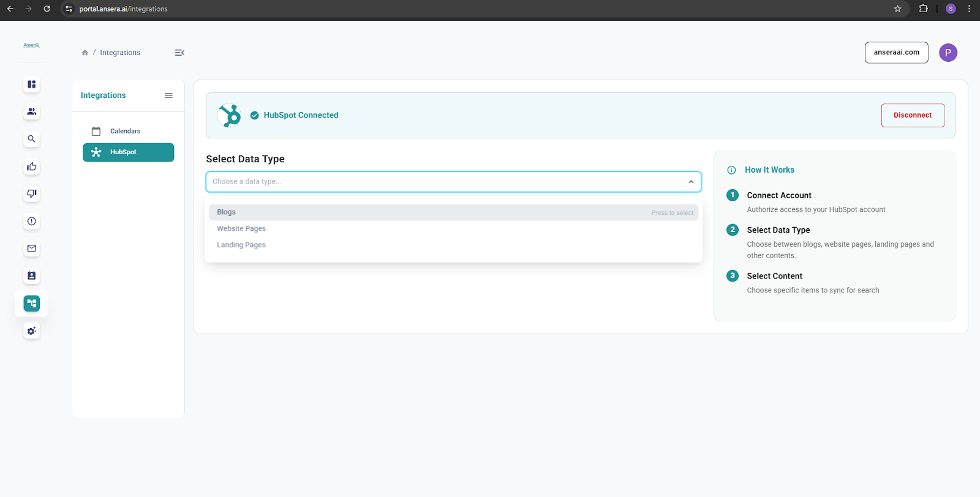The width and height of the screenshot is (980, 497).
Task: Select Landing Pages from the data type list
Action: coord(453,245)
